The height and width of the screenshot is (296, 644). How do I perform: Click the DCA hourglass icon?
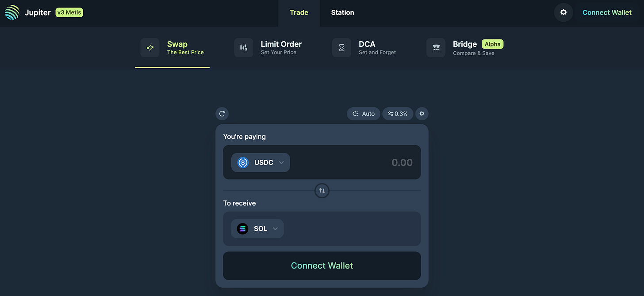[341, 48]
